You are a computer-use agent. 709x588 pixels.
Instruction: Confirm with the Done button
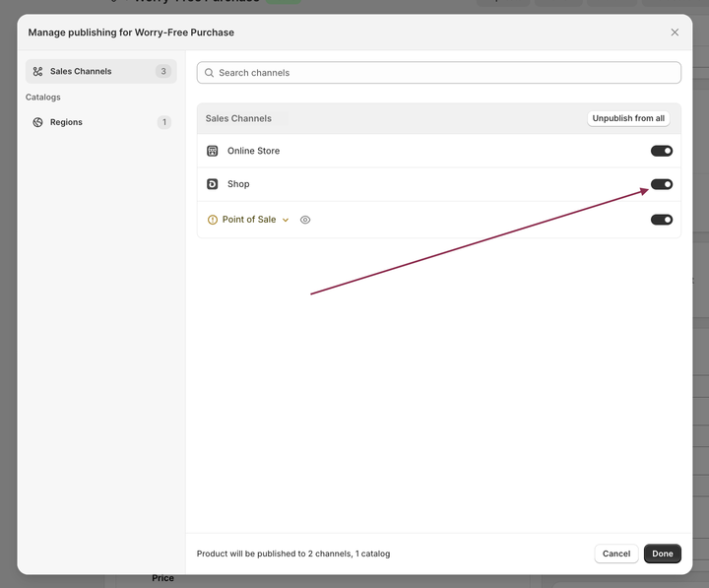[x=663, y=554]
